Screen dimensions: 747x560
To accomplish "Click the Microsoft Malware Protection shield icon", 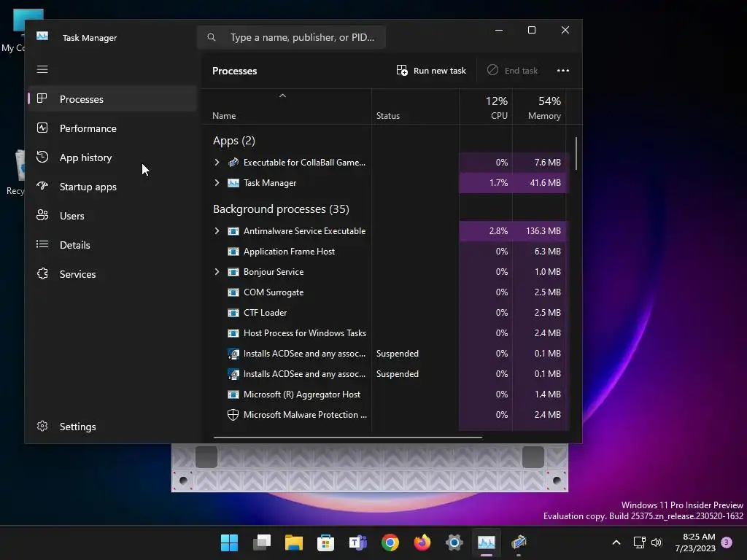I will [233, 415].
